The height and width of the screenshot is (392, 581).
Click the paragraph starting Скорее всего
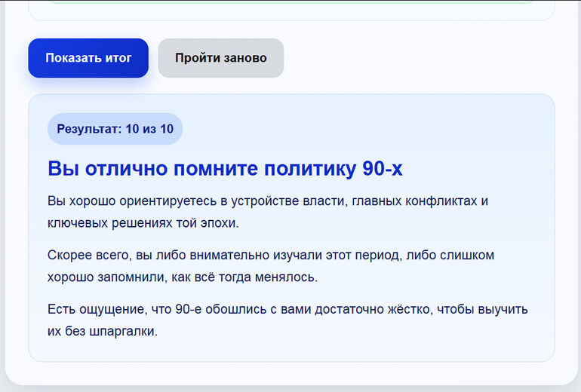pyautogui.click(x=271, y=266)
